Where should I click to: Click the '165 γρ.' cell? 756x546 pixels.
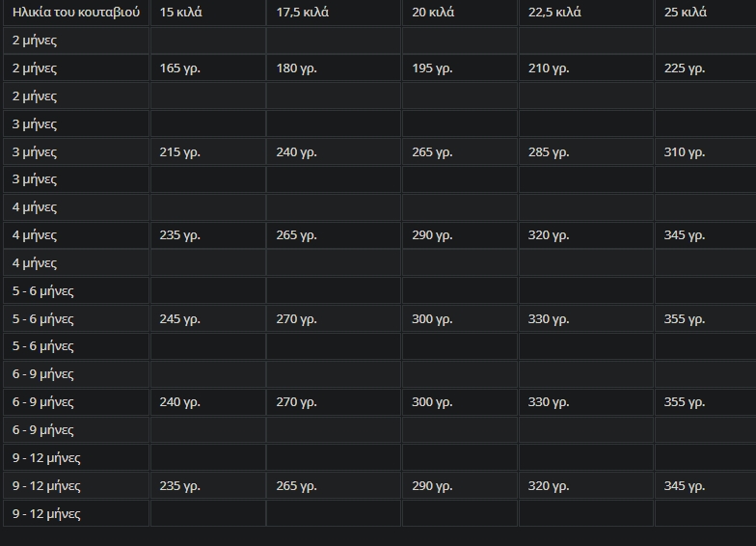click(208, 68)
